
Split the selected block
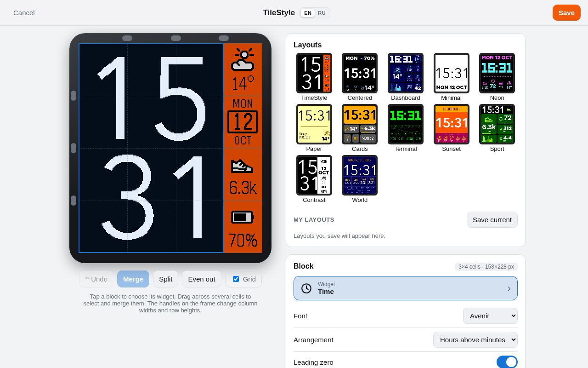point(166,279)
